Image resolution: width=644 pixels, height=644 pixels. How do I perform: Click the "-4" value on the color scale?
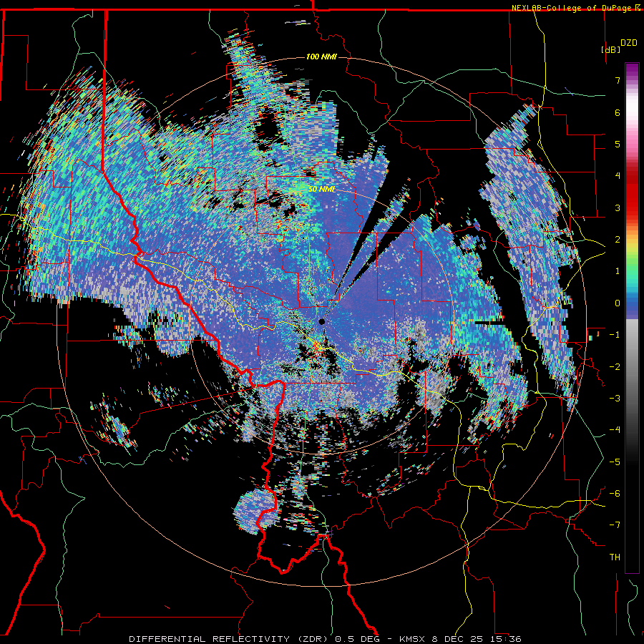coord(615,430)
